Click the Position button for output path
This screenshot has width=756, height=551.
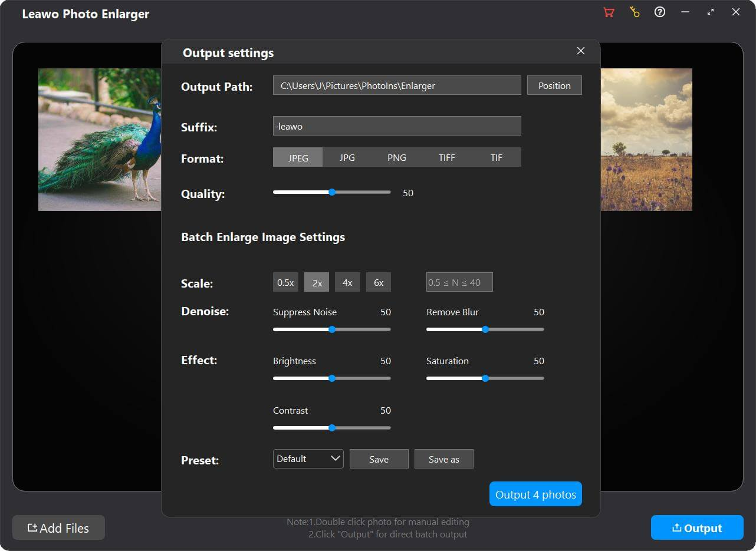(x=554, y=85)
